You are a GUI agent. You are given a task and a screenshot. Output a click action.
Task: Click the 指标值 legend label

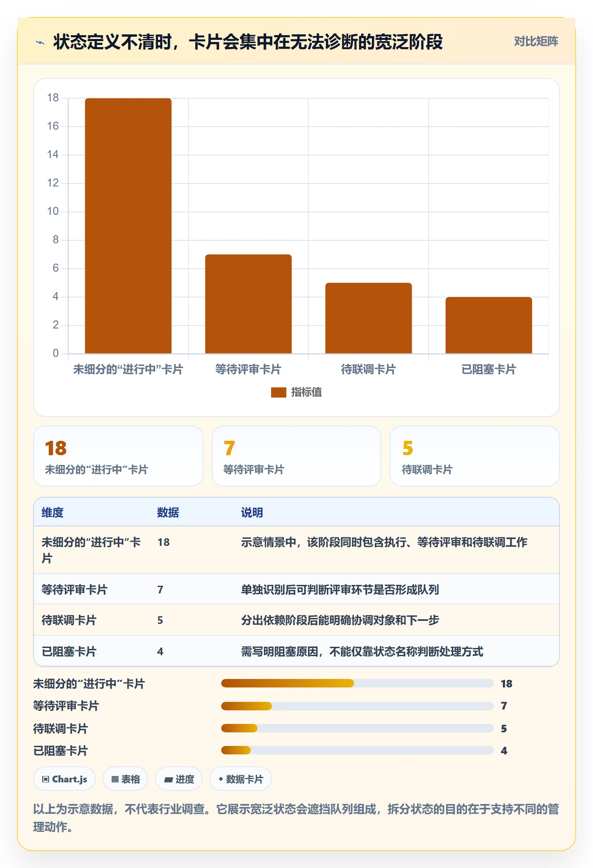(307, 392)
